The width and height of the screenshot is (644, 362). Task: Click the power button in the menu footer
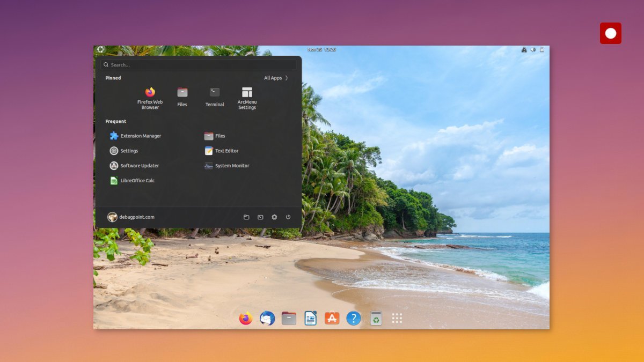pos(288,217)
